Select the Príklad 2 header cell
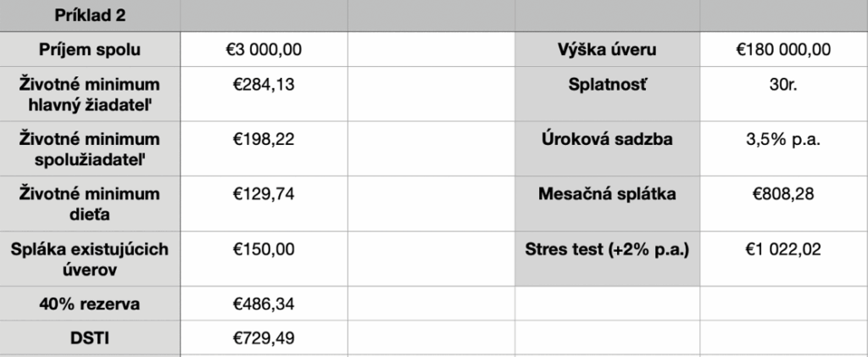The height and width of the screenshot is (357, 868). point(90,15)
